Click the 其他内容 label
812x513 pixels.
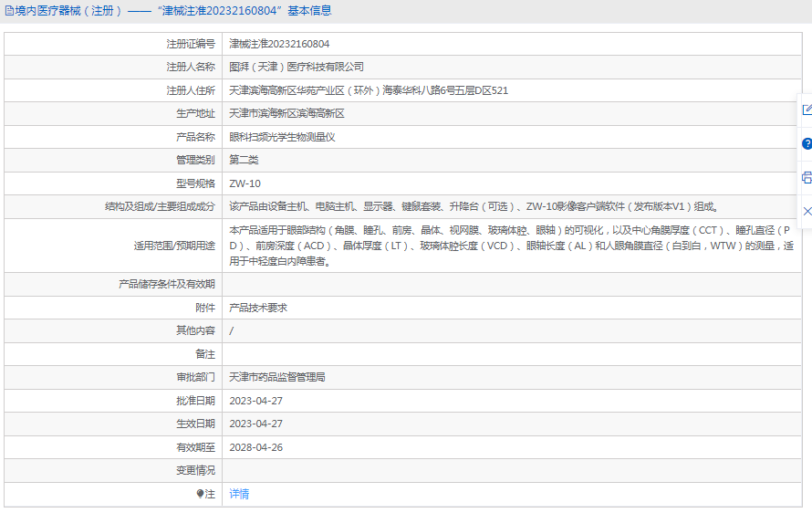point(195,330)
